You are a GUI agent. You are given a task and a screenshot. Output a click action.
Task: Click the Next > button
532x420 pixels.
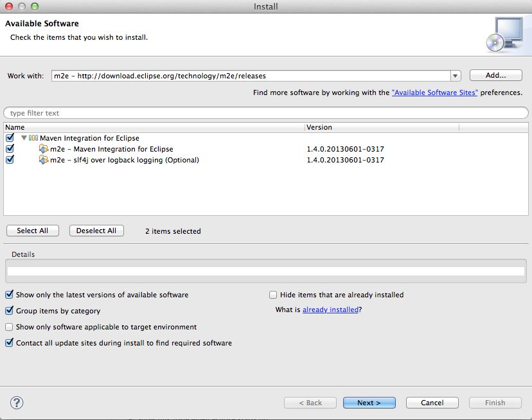369,403
